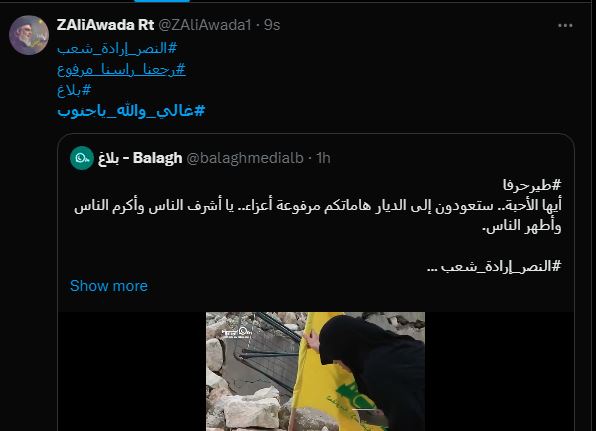Click the Balagh display name in quote
Screen dimensions: 596x431
[x=140, y=158]
